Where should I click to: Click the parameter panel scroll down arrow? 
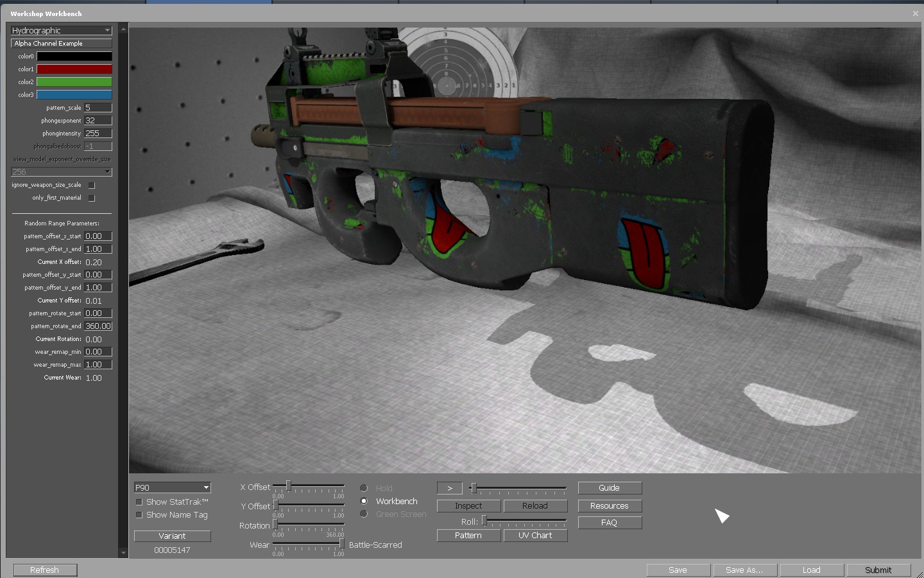tap(123, 553)
